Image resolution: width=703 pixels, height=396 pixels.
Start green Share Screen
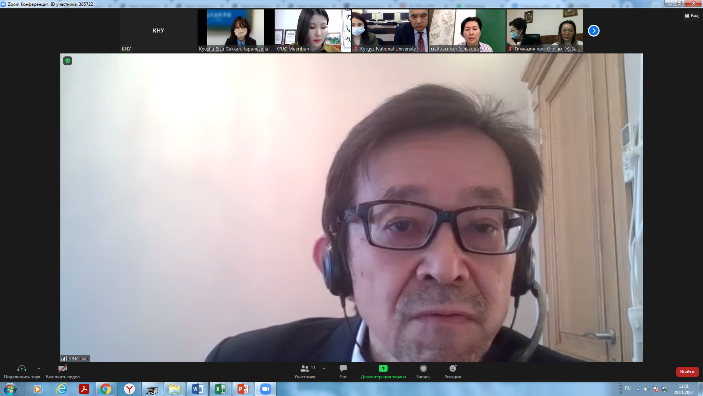click(x=383, y=371)
